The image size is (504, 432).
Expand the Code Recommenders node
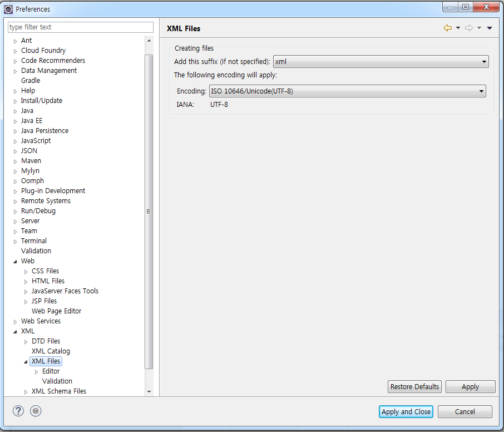click(x=15, y=61)
